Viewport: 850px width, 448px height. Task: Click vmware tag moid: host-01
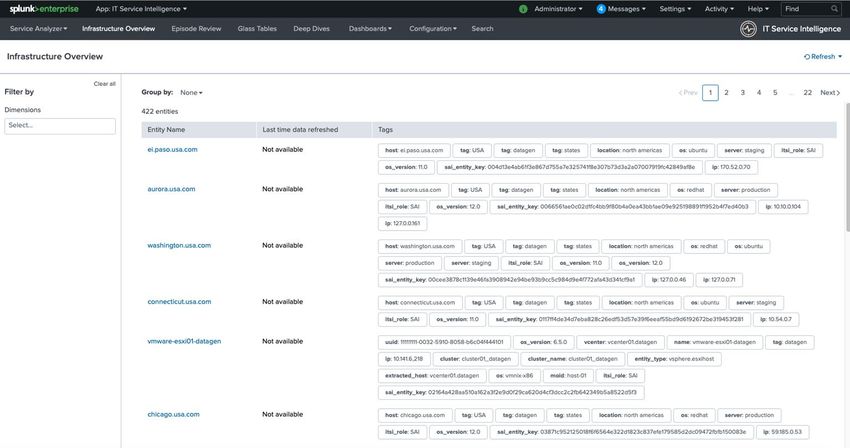pyautogui.click(x=568, y=376)
